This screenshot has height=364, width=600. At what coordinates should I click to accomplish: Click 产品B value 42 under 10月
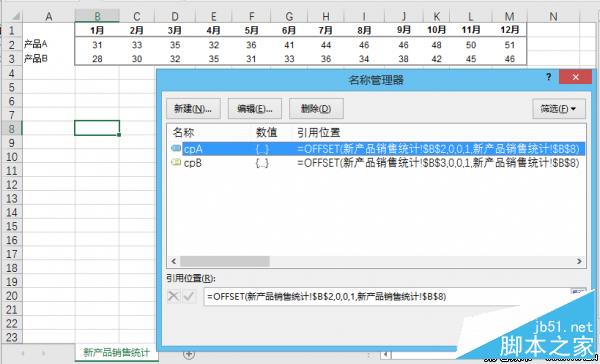437,59
